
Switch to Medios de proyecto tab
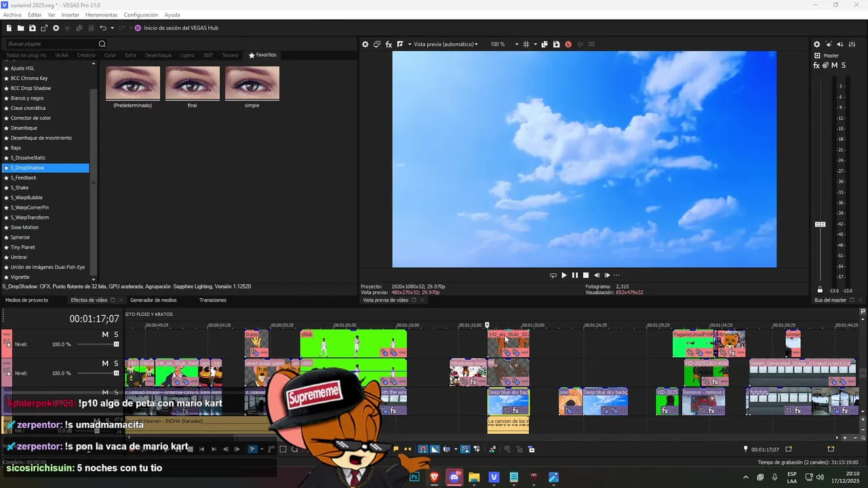tap(26, 300)
